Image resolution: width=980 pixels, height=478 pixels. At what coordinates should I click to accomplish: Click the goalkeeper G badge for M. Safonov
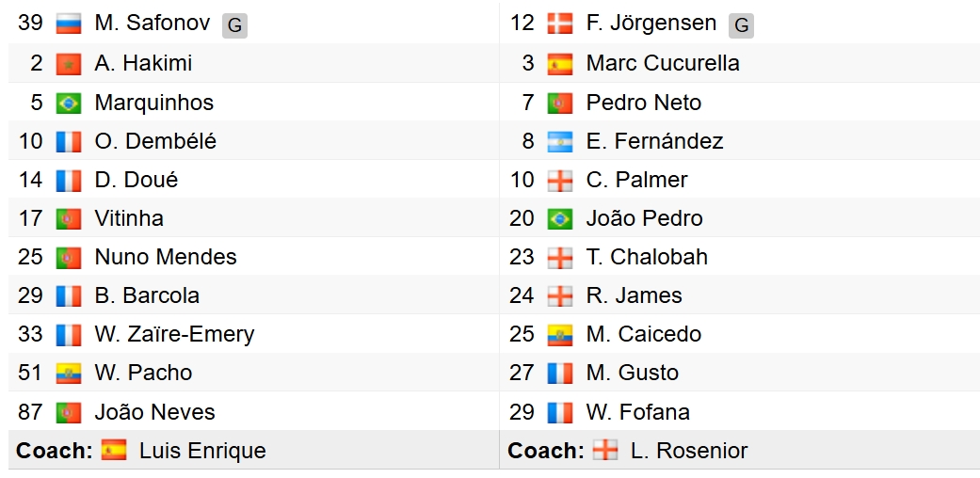click(x=234, y=25)
